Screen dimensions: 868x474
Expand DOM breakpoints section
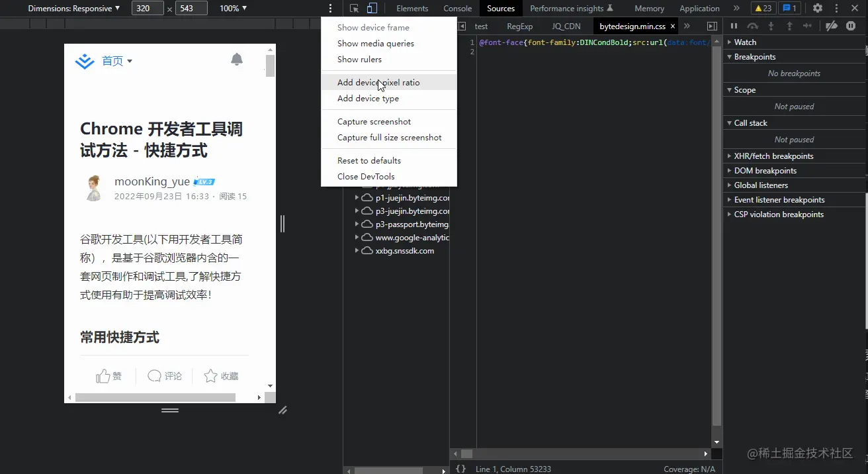pyautogui.click(x=794, y=171)
